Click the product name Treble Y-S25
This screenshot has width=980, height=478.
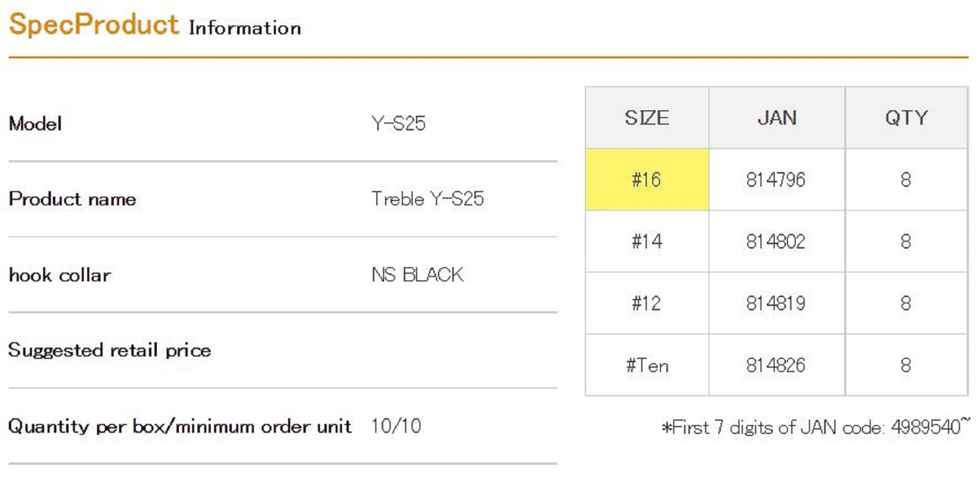coord(427,199)
